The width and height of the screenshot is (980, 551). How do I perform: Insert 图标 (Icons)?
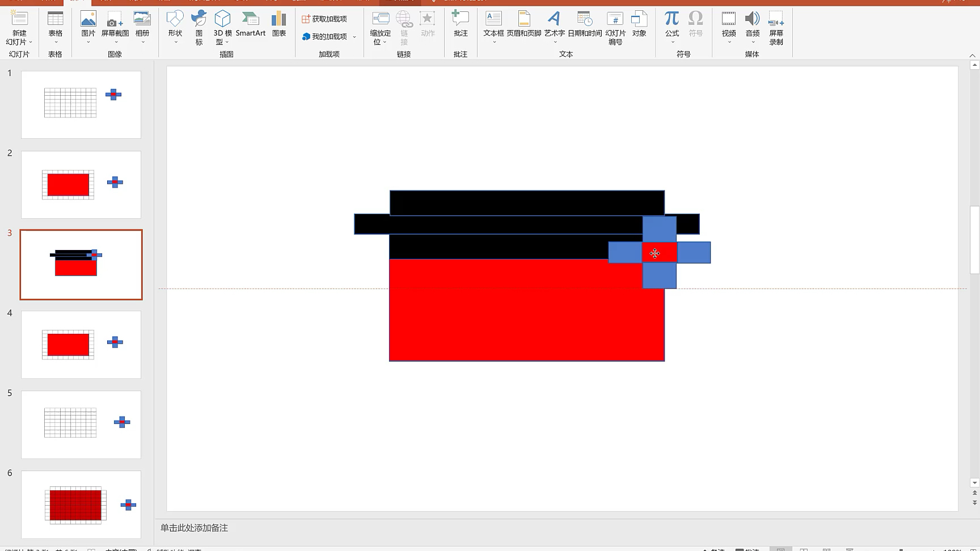(x=199, y=26)
